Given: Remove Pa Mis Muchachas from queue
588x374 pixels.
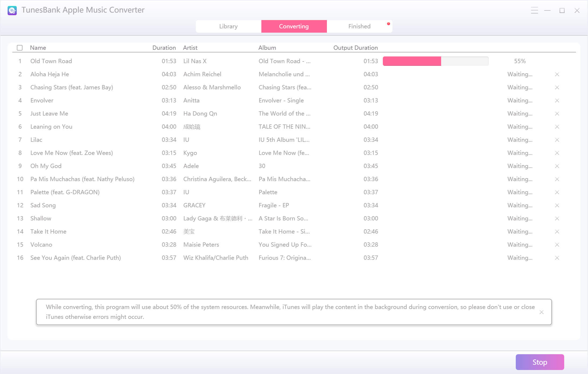Looking at the screenshot, I should [557, 179].
